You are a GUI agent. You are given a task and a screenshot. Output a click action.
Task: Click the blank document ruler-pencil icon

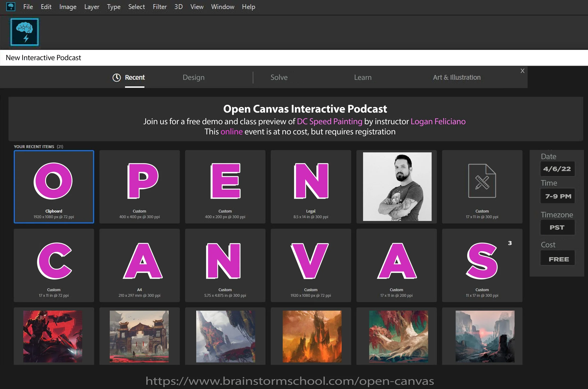pos(482,181)
